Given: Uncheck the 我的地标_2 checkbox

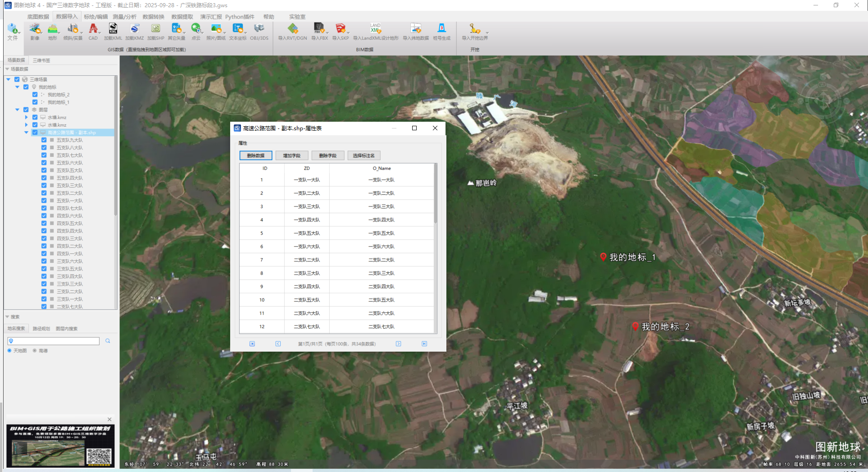Looking at the screenshot, I should coord(35,95).
